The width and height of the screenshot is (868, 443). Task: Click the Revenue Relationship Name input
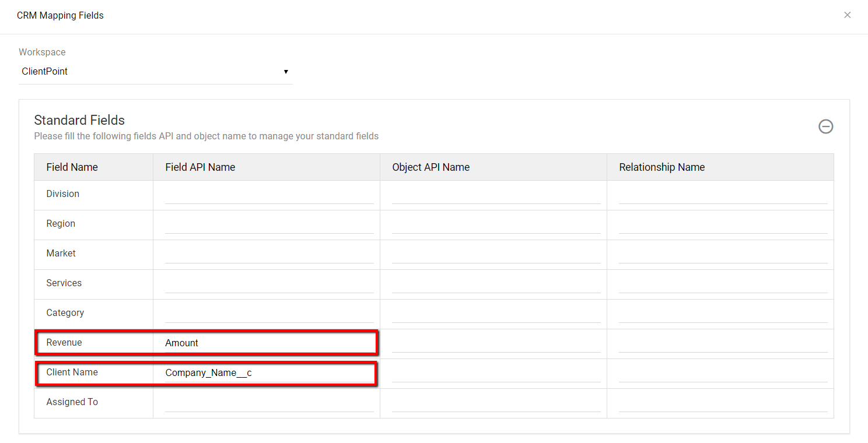click(x=723, y=343)
